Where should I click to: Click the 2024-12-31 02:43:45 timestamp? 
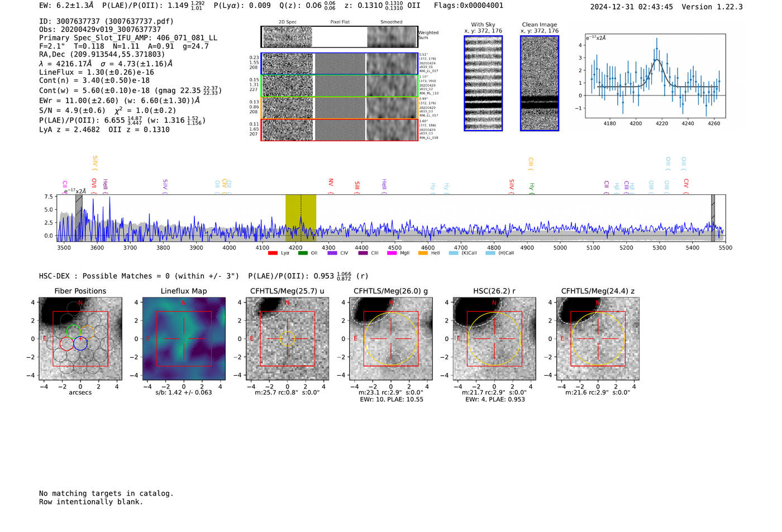click(632, 7)
